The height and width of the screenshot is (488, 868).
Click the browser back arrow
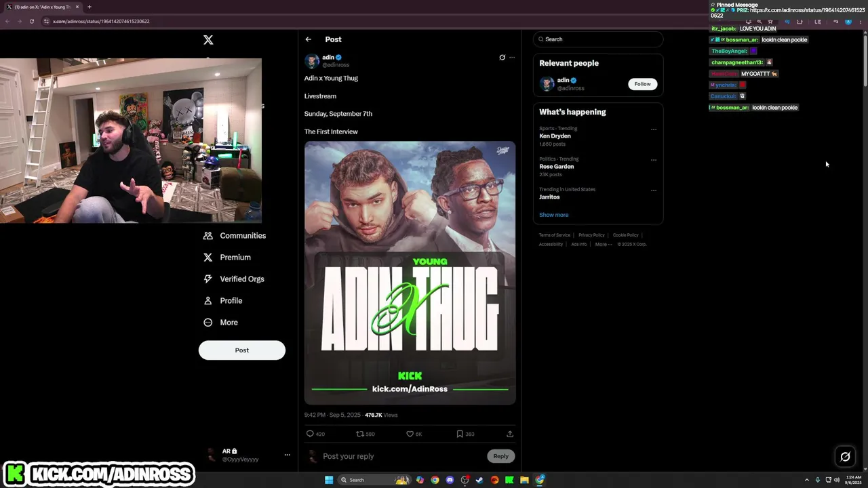tap(7, 21)
